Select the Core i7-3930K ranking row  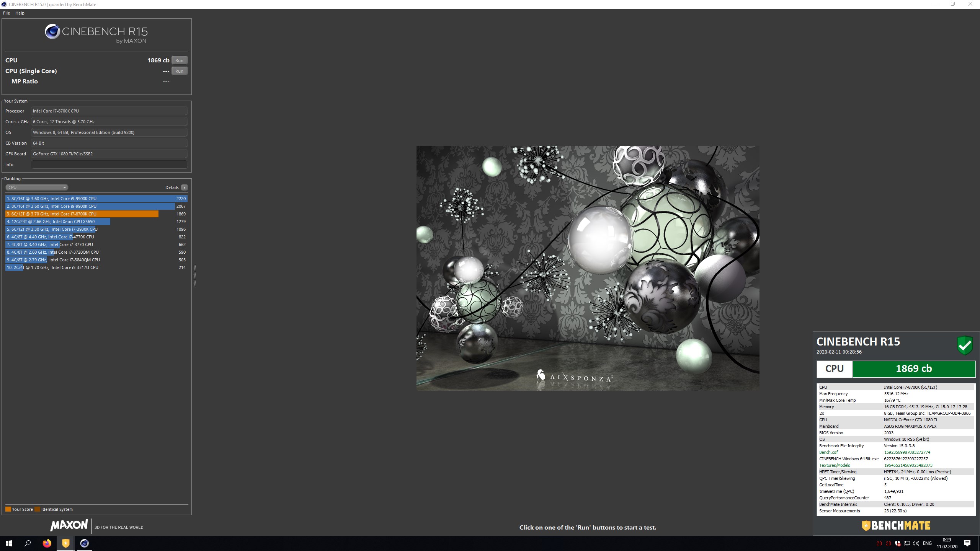point(96,229)
